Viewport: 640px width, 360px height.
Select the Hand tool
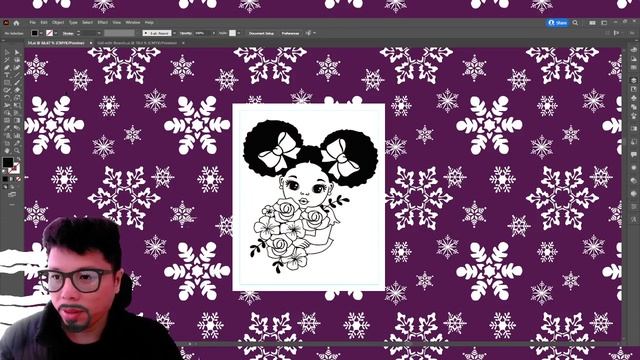pyautogui.click(x=7, y=151)
